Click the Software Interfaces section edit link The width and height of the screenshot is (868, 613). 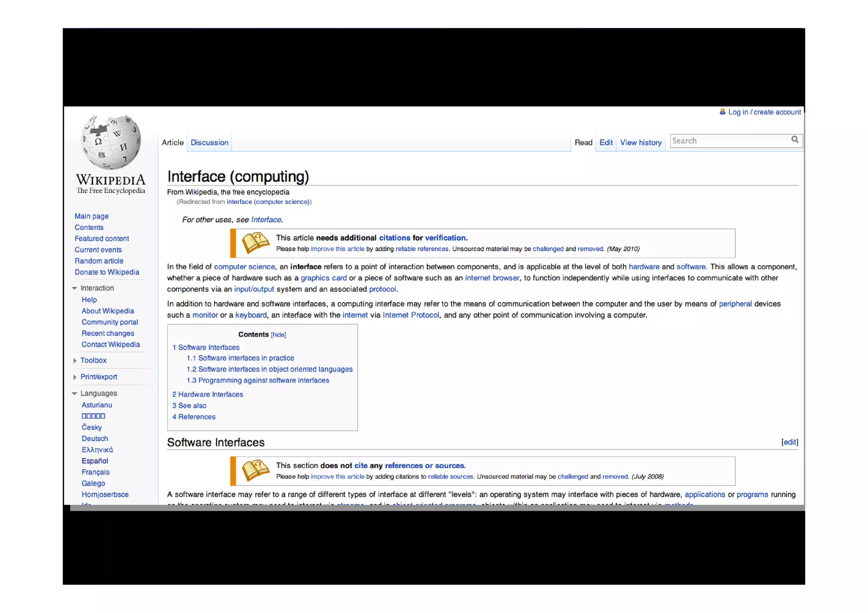[790, 442]
